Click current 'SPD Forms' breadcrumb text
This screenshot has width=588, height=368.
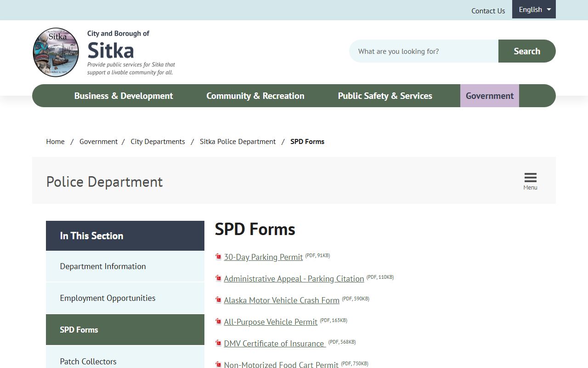(x=307, y=142)
